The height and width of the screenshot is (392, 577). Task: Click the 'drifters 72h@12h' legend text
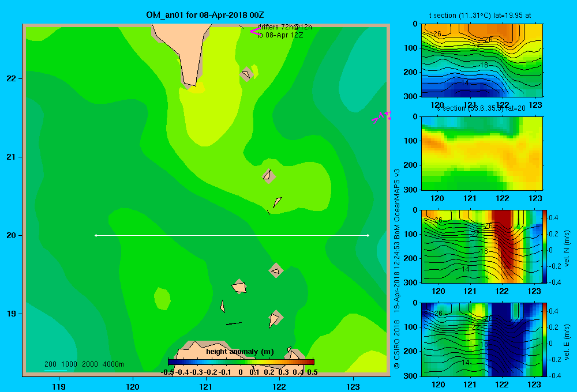coord(284,27)
